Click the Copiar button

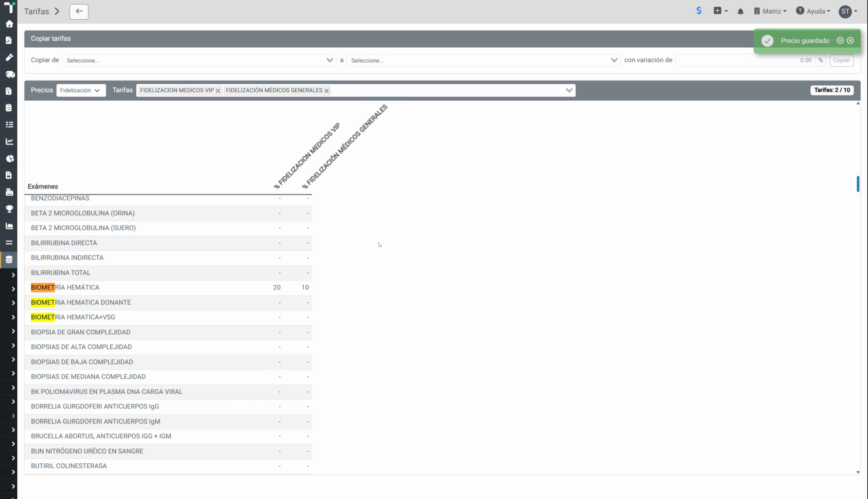pyautogui.click(x=841, y=60)
